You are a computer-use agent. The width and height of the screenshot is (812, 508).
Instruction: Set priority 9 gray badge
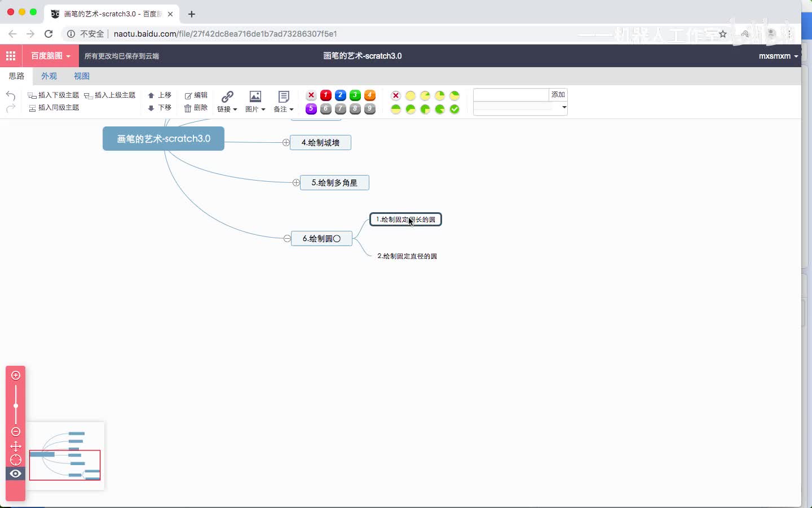pos(370,109)
